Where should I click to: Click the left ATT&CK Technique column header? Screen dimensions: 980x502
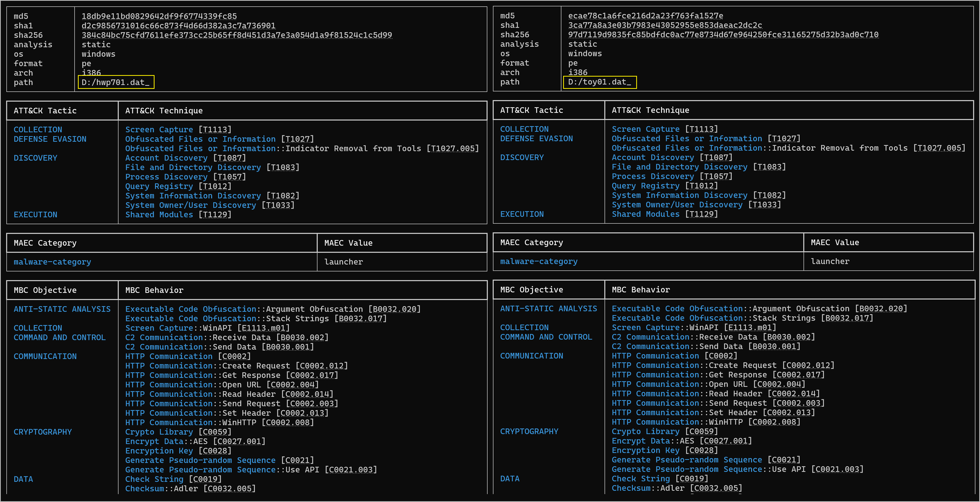164,111
